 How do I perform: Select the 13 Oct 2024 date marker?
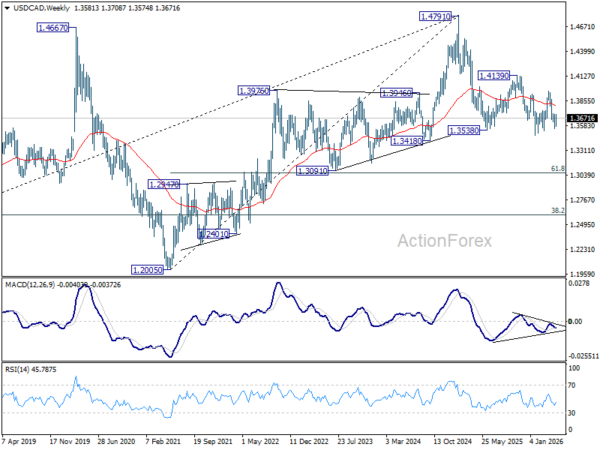click(x=453, y=441)
